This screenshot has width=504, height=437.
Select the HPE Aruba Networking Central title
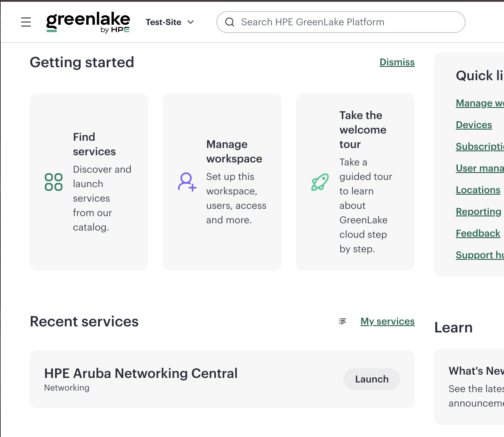click(x=141, y=373)
